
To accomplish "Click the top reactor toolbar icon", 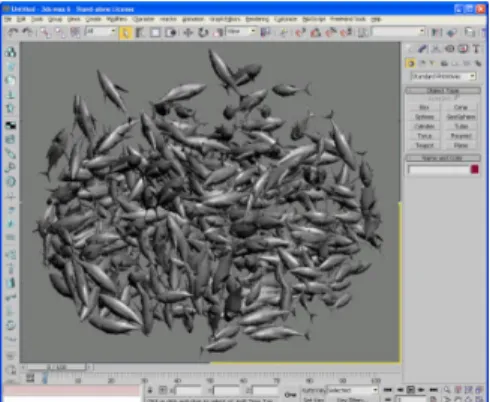I will [11, 52].
